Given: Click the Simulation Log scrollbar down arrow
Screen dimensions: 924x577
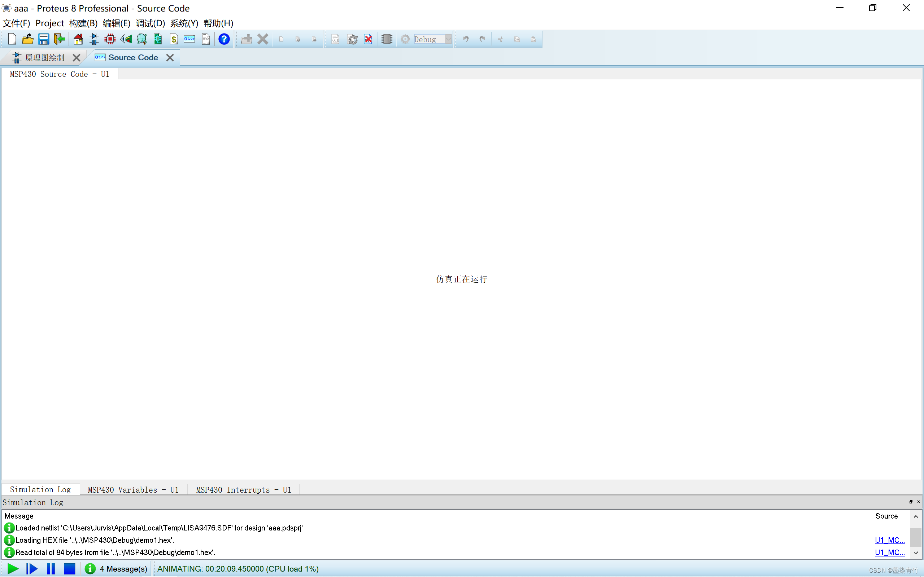Looking at the screenshot, I should (x=915, y=552).
